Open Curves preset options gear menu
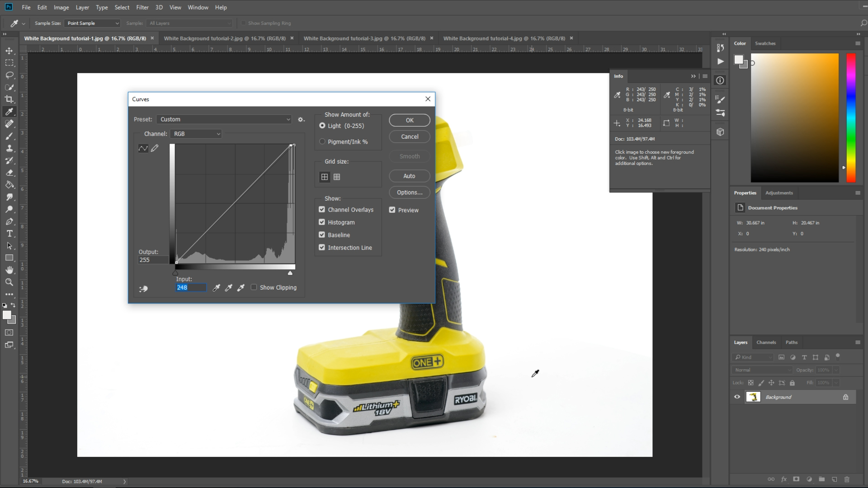The width and height of the screenshot is (868, 488). [x=301, y=119]
